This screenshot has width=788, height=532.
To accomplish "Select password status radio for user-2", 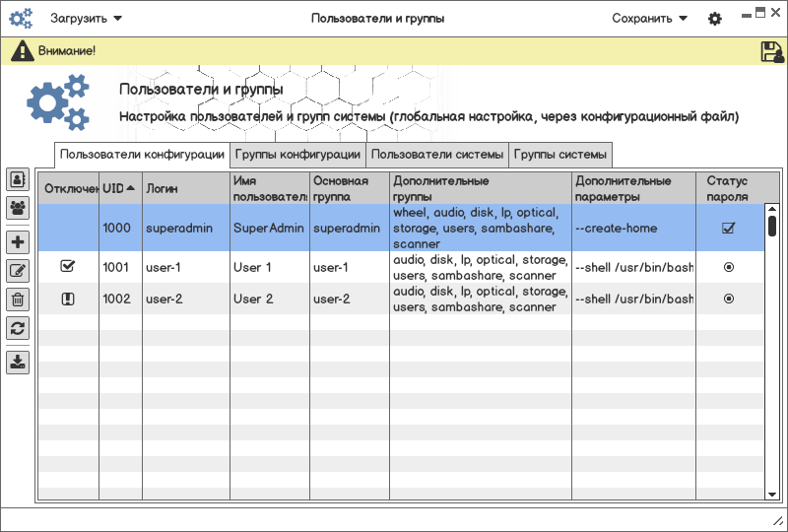I will 729,299.
